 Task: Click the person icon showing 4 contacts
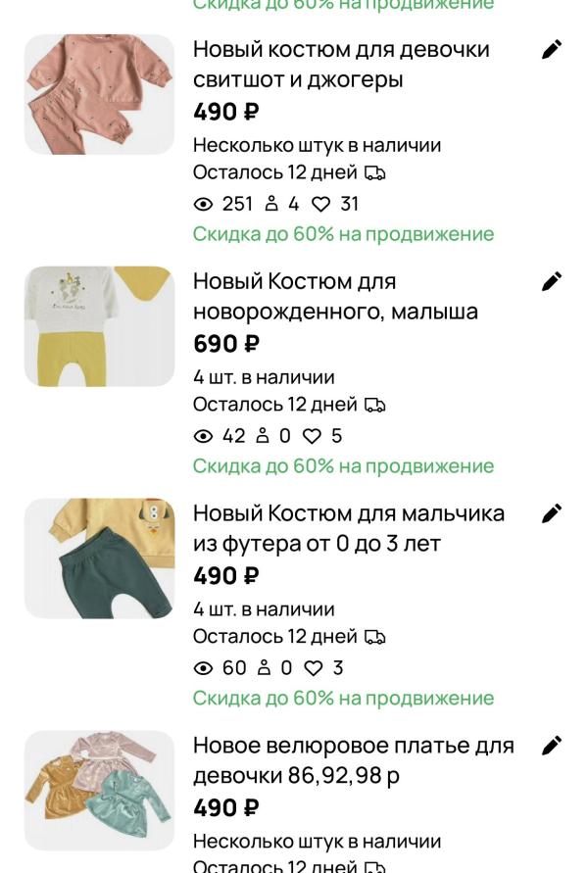click(x=272, y=205)
